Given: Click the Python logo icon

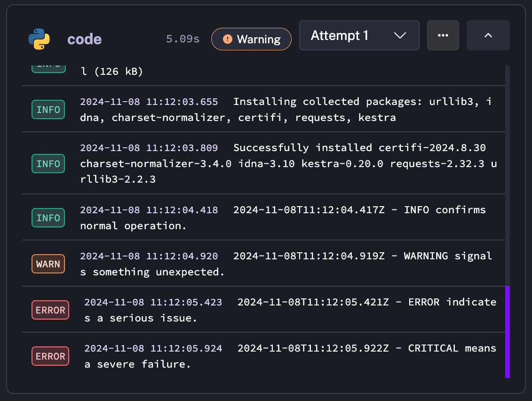Looking at the screenshot, I should 39,39.
